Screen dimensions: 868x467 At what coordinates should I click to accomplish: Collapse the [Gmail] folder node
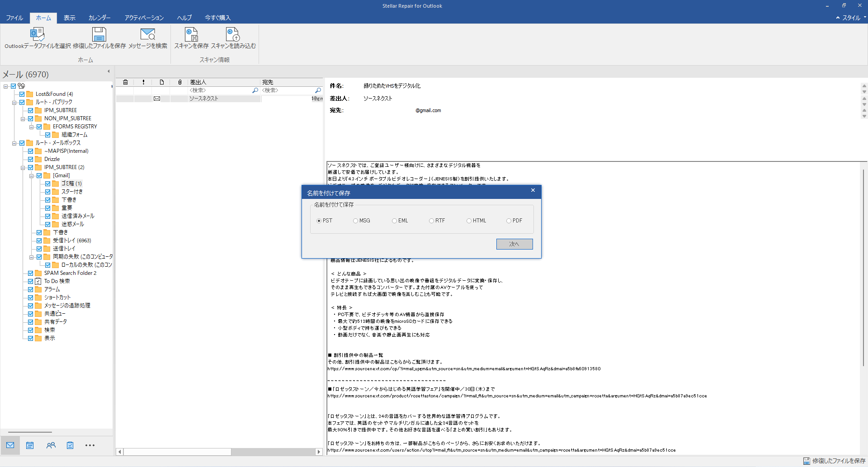pyautogui.click(x=32, y=175)
